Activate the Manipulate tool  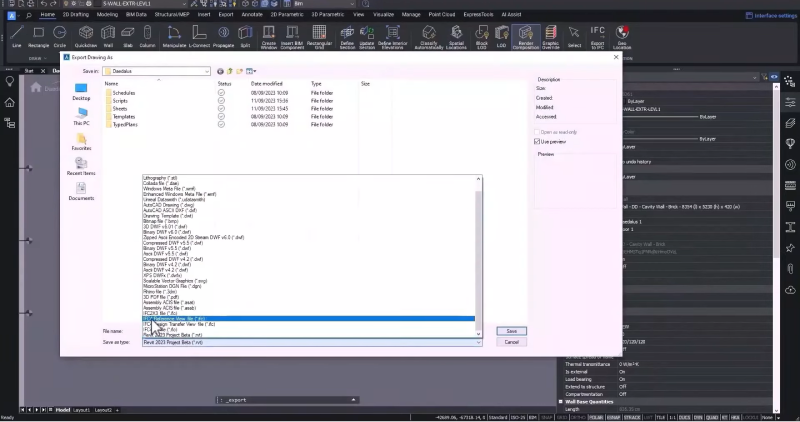pos(174,37)
